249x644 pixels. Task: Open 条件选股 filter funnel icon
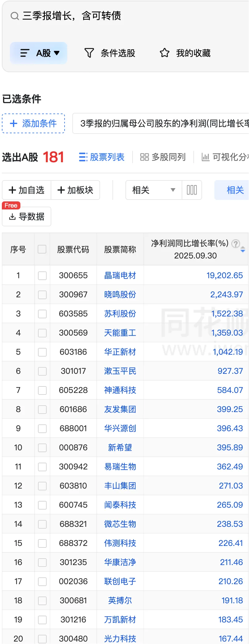89,53
